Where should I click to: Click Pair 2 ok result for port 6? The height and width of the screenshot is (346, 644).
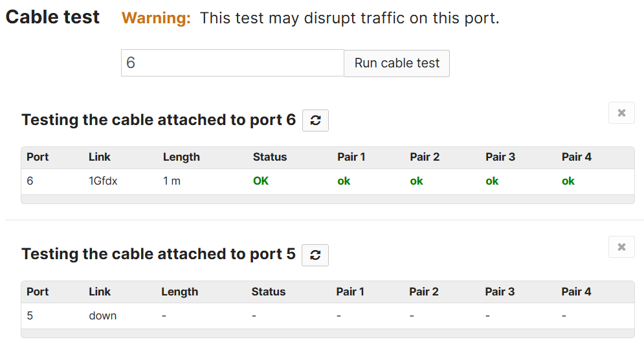pos(416,181)
